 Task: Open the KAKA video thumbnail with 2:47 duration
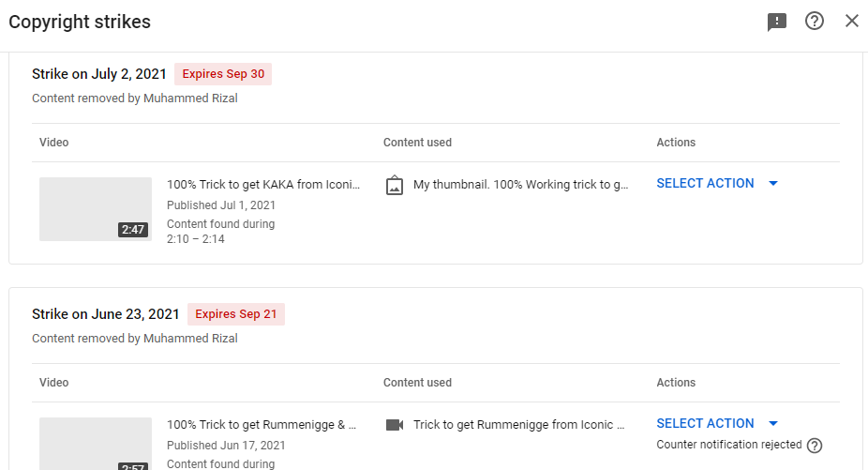tap(96, 209)
